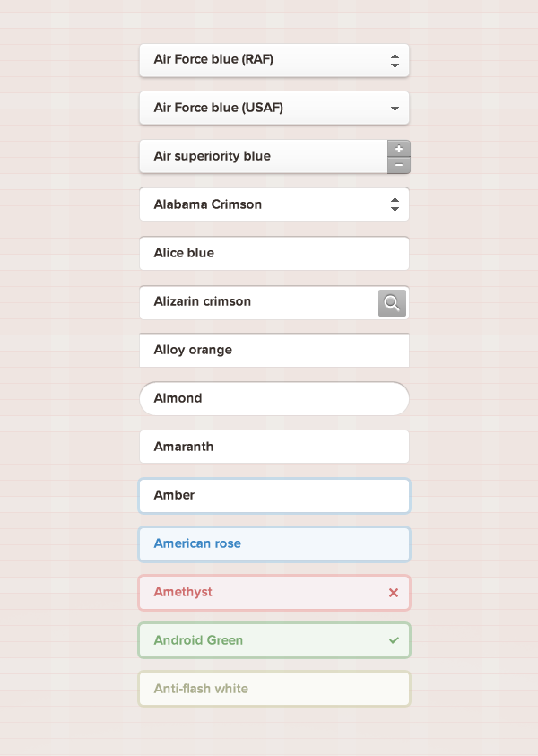Click the green checkmark in Android Green field

394,640
